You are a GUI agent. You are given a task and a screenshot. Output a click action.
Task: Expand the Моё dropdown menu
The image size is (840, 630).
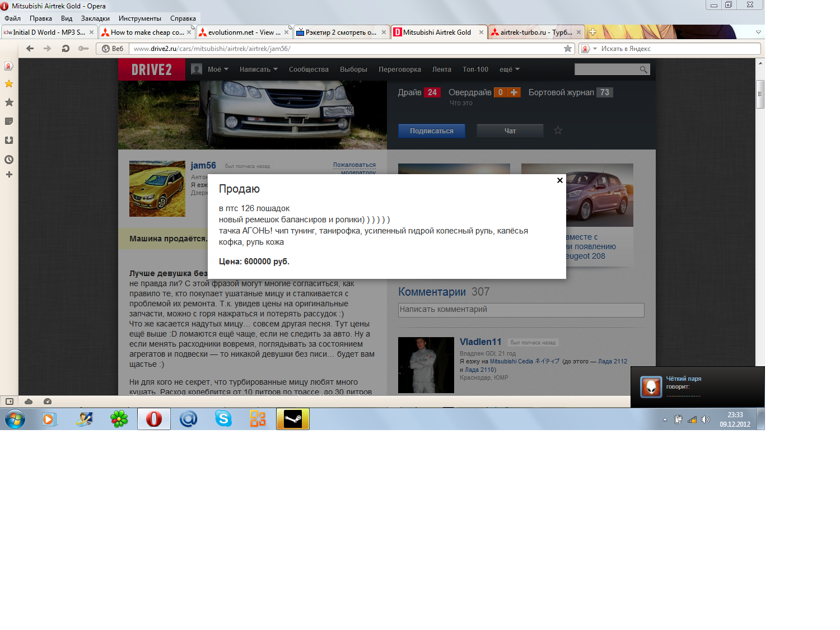tap(217, 69)
